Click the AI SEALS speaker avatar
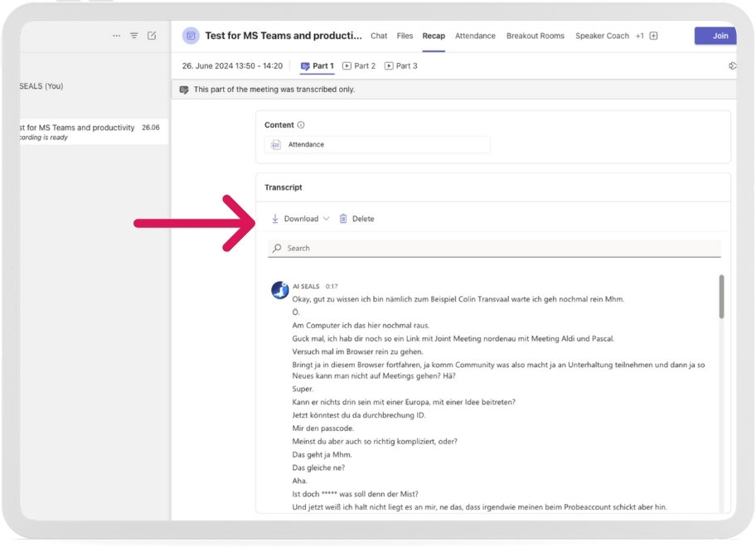This screenshot has height=547, width=756. (280, 290)
